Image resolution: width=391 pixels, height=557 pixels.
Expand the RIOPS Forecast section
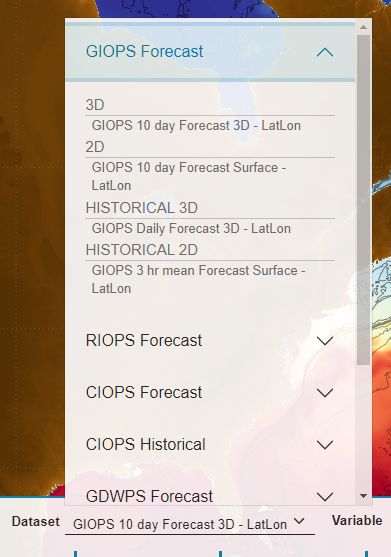(x=210, y=340)
